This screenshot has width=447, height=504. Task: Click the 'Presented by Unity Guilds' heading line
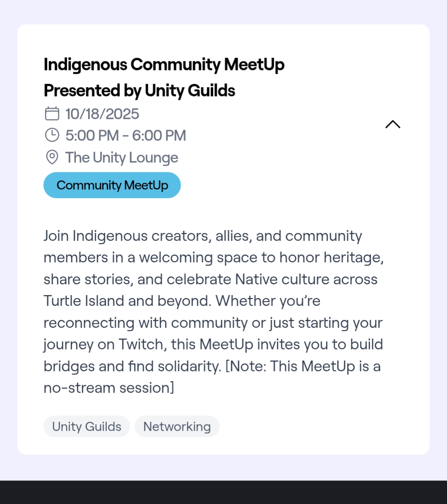click(x=139, y=90)
